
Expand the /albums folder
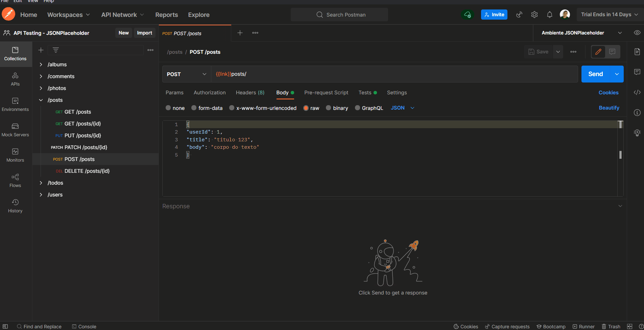[x=41, y=65]
